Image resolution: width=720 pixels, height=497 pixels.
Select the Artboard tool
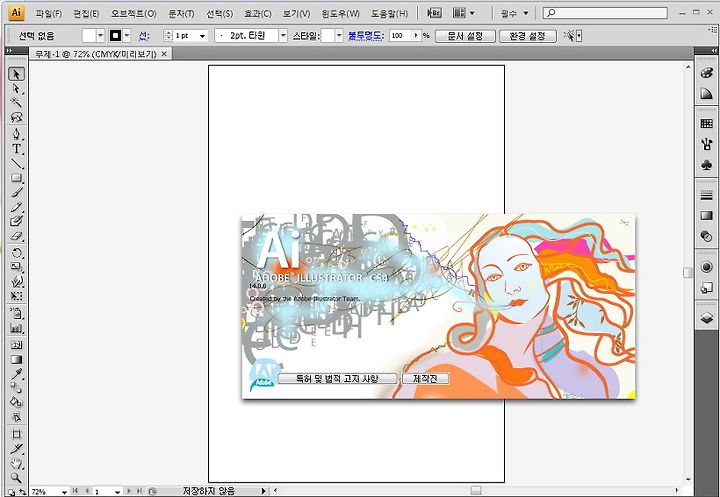[x=16, y=434]
